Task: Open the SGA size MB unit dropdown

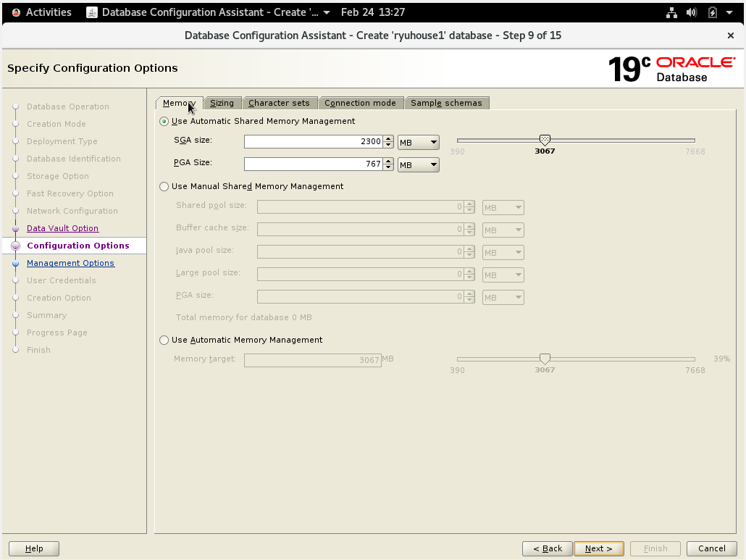Action: (x=418, y=142)
